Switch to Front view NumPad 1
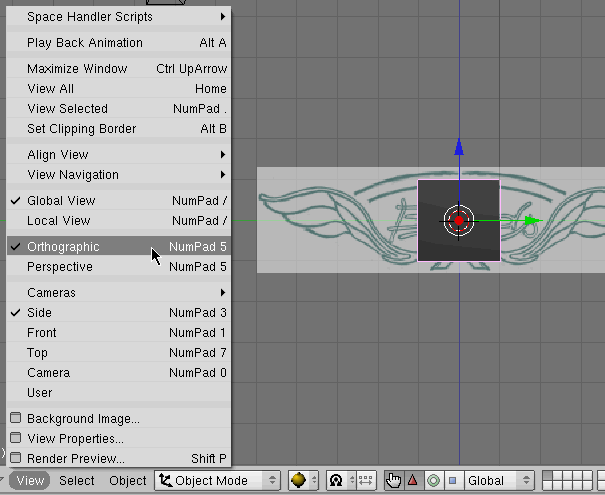 (x=119, y=333)
